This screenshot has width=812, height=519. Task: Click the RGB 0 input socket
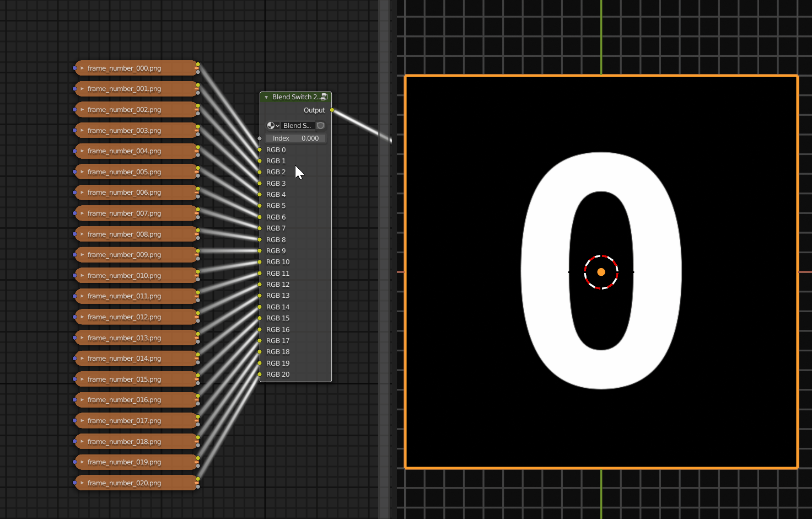pyautogui.click(x=260, y=150)
